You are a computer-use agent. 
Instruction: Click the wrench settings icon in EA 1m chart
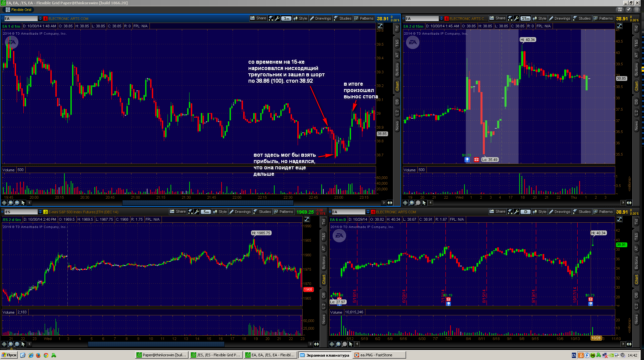[x=277, y=18]
